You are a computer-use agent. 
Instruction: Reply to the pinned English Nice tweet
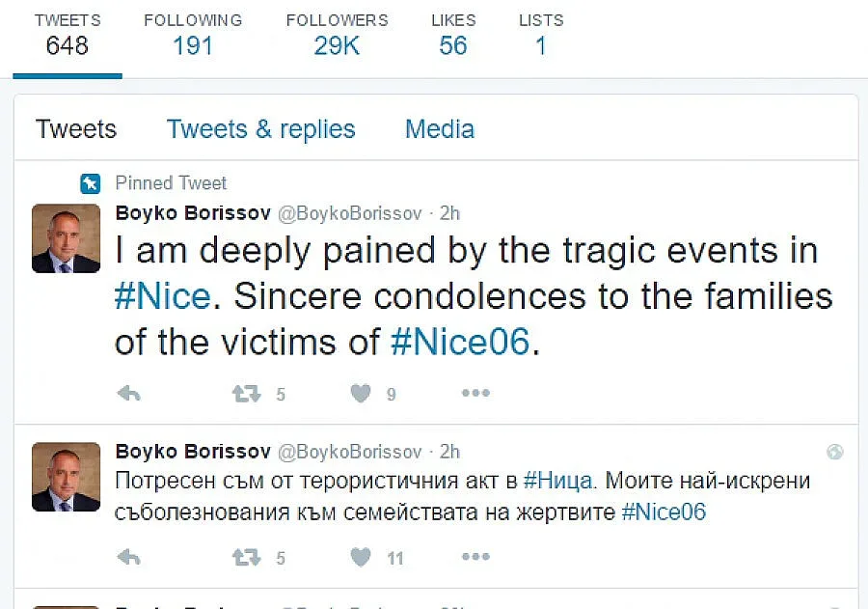pos(128,394)
